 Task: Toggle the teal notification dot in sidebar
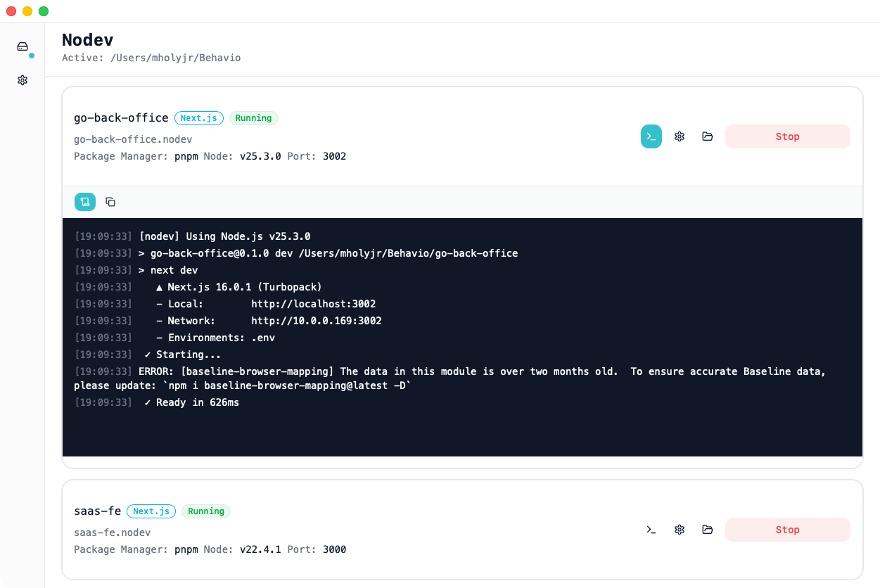pyautogui.click(x=30, y=56)
